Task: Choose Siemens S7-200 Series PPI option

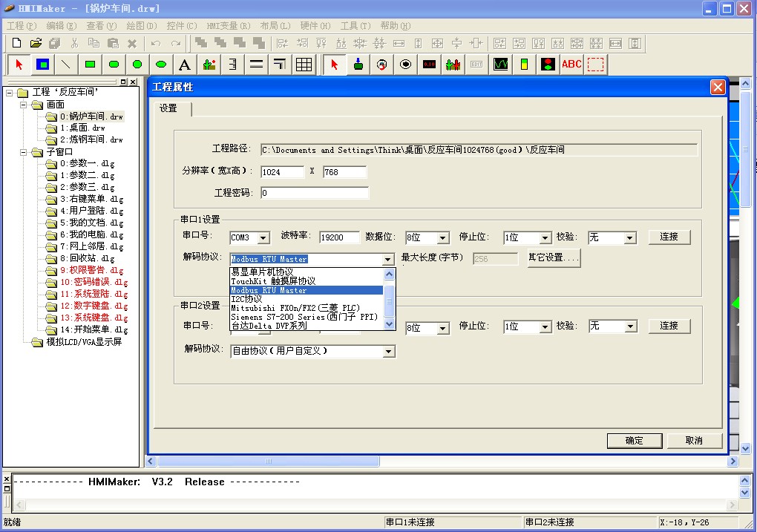Action: [x=306, y=317]
